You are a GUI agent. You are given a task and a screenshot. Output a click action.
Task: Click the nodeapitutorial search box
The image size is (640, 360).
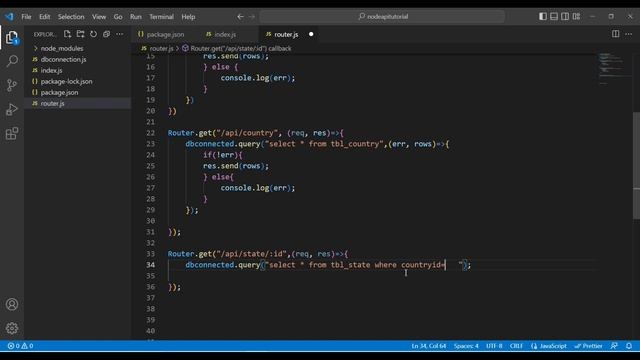pyautogui.click(x=382, y=17)
